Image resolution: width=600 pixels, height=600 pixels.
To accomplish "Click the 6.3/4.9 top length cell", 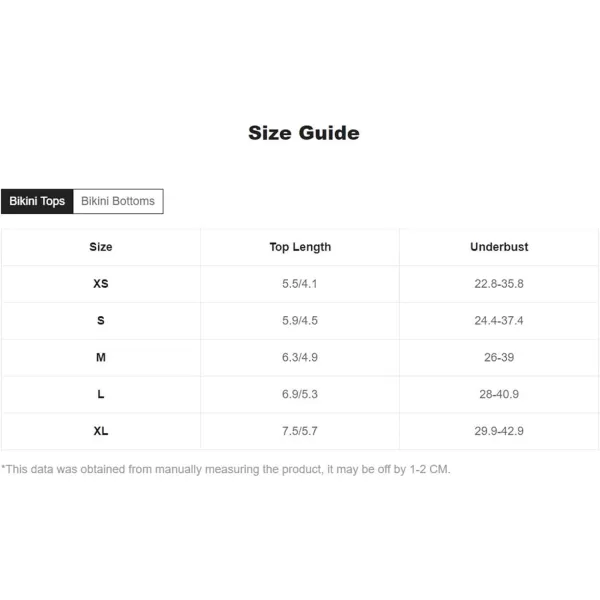I will pos(300,357).
